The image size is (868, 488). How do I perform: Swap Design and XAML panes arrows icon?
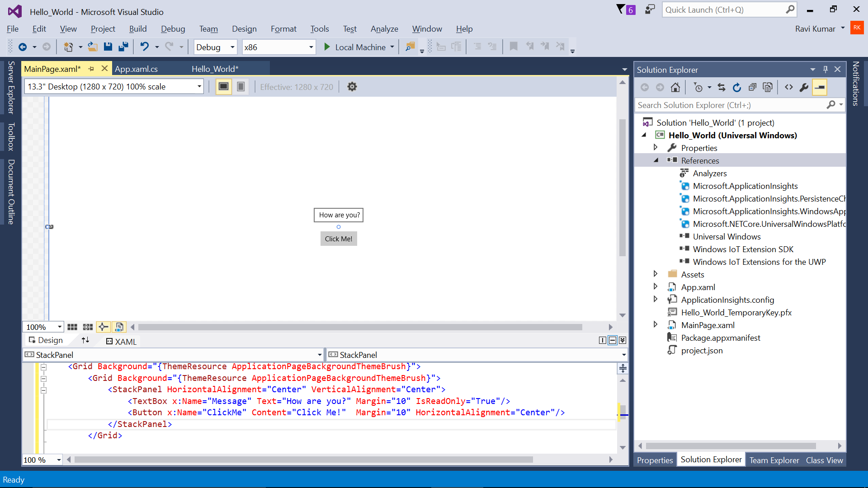(85, 340)
